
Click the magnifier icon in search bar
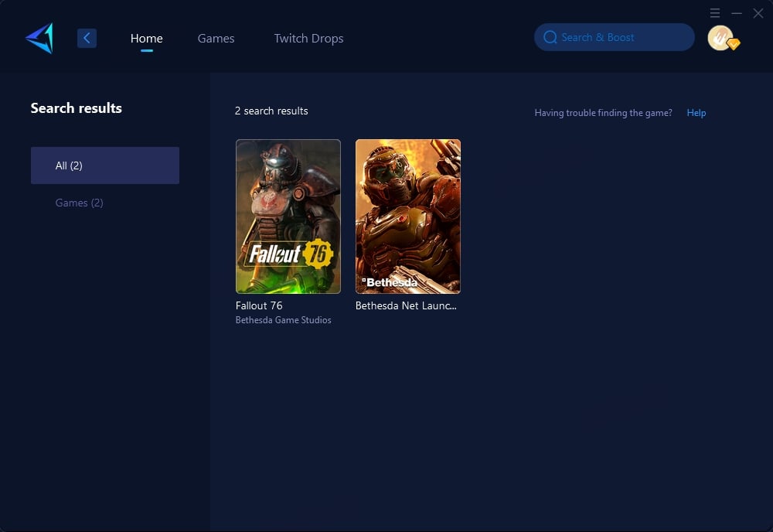pyautogui.click(x=550, y=37)
